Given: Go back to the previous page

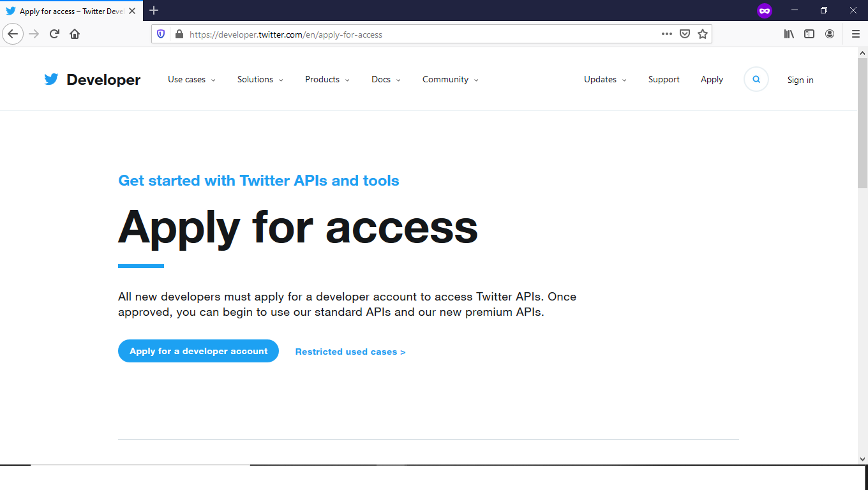Looking at the screenshot, I should tap(13, 34).
